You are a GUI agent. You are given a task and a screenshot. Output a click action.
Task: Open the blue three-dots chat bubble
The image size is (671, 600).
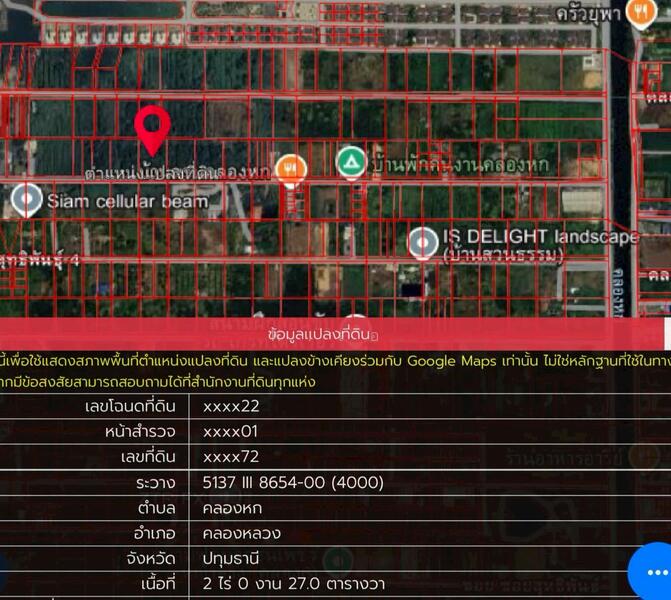pyautogui.click(x=651, y=571)
